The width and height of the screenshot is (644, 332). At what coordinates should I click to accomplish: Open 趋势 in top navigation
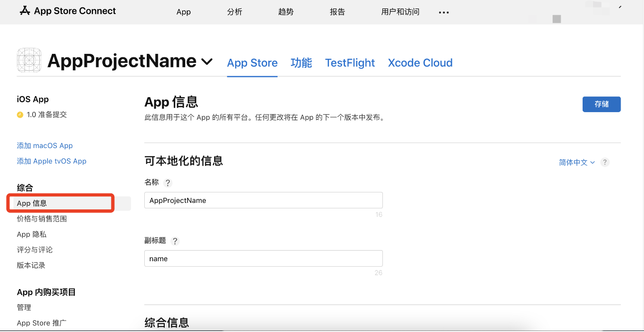286,12
